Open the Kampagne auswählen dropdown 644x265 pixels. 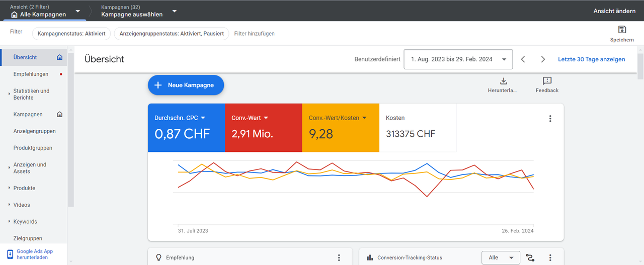coord(174,11)
